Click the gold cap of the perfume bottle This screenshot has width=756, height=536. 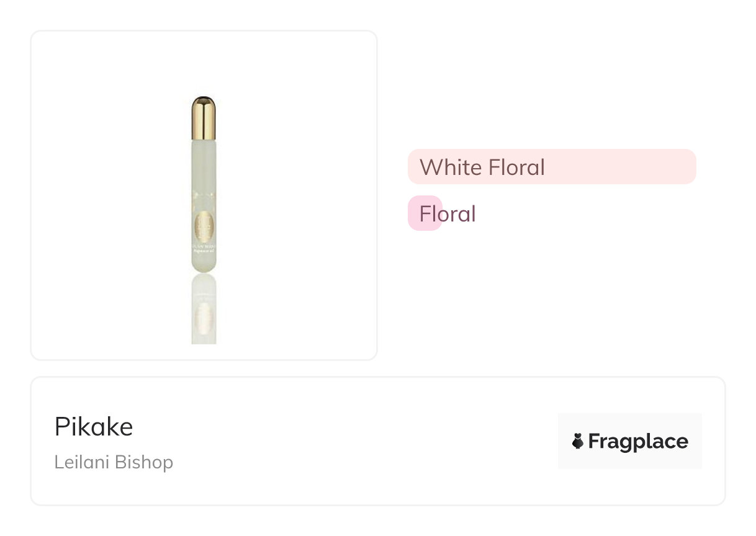pos(204,118)
